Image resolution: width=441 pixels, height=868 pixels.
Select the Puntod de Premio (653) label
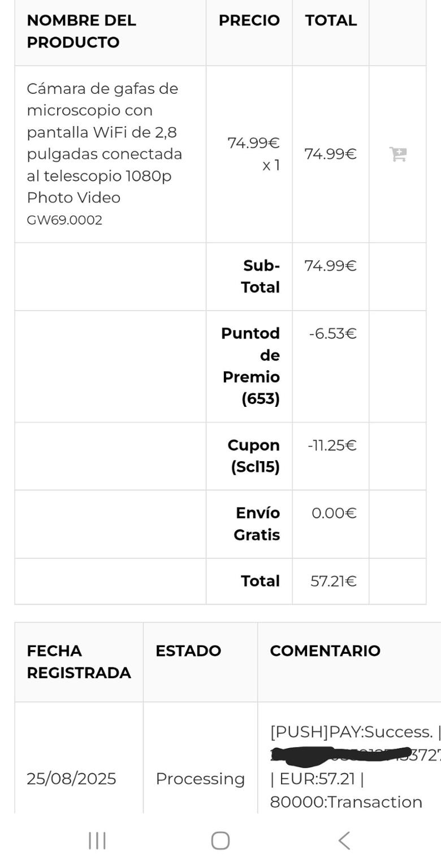click(251, 366)
